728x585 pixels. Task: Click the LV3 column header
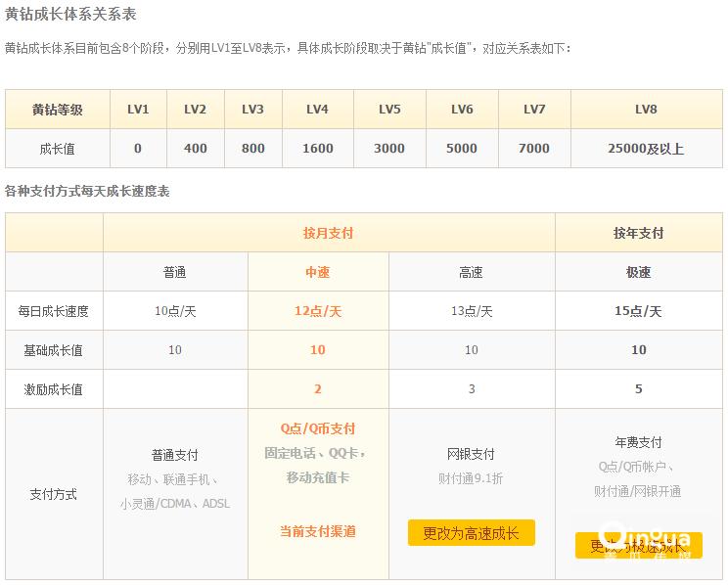[253, 110]
